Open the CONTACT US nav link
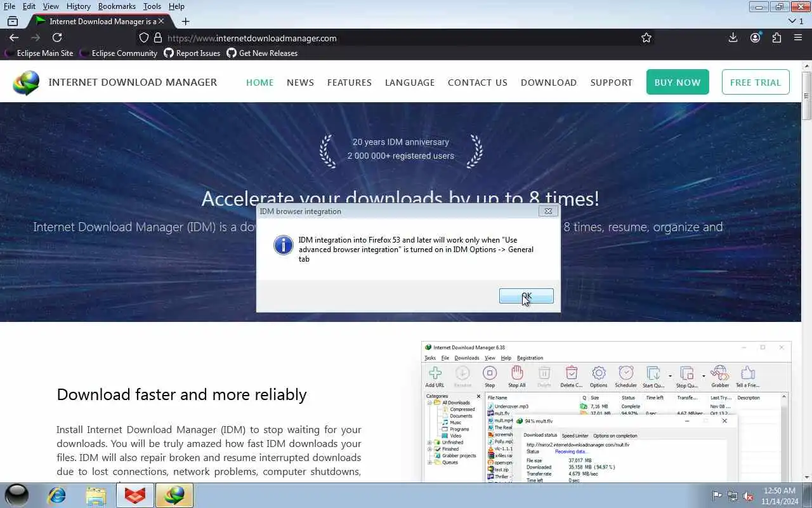This screenshot has width=812, height=508. tap(478, 83)
